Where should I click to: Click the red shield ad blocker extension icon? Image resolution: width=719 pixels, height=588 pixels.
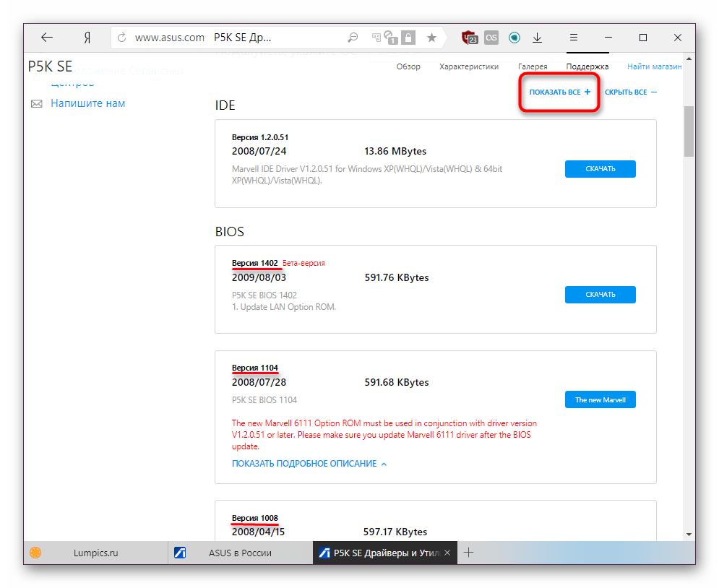(470, 38)
